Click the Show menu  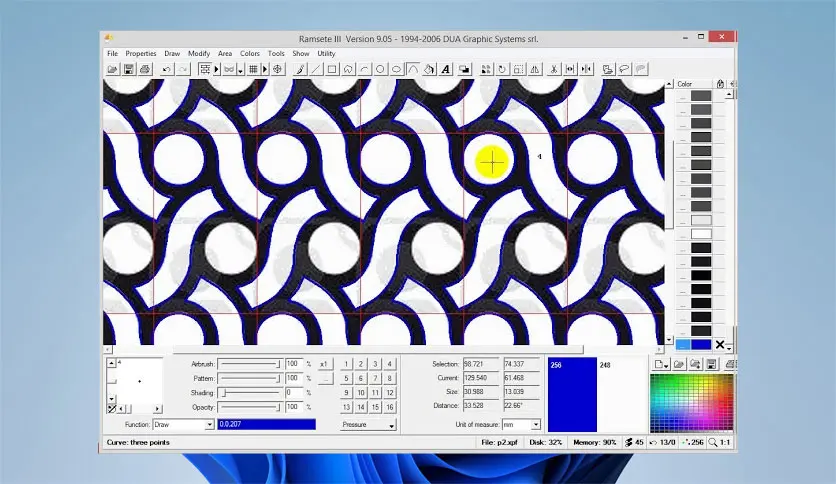tap(301, 53)
